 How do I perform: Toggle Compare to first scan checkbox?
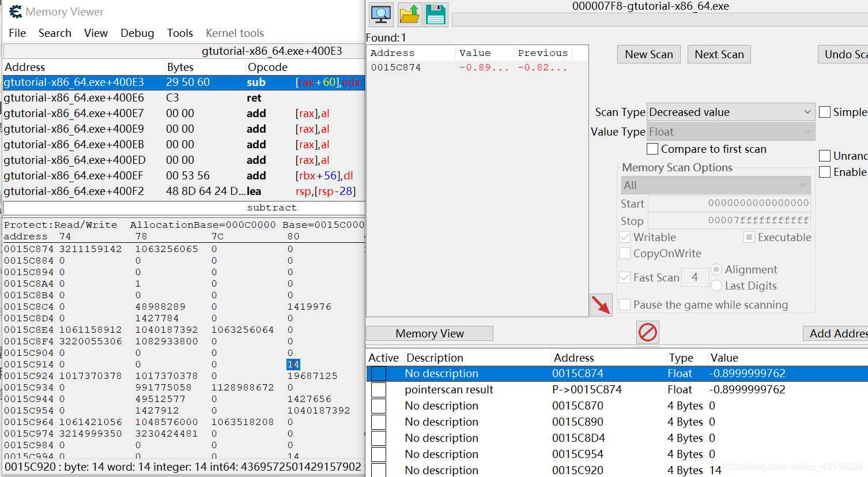[652, 149]
